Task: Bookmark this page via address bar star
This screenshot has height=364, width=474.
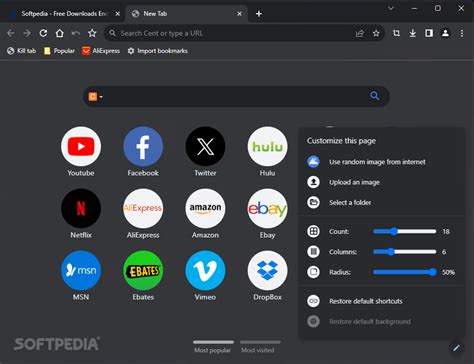Action: pos(376,33)
